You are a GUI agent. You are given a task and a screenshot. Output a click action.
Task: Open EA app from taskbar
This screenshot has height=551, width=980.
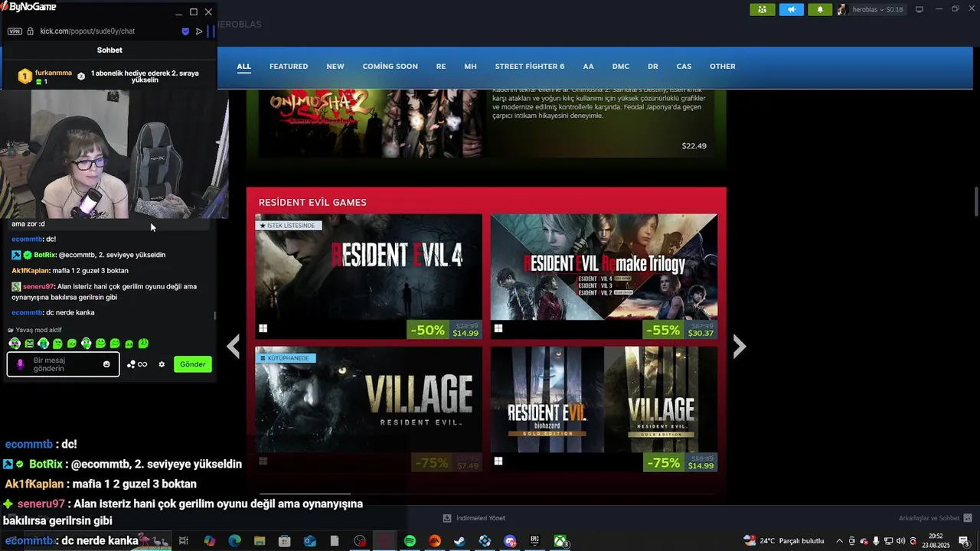(435, 541)
